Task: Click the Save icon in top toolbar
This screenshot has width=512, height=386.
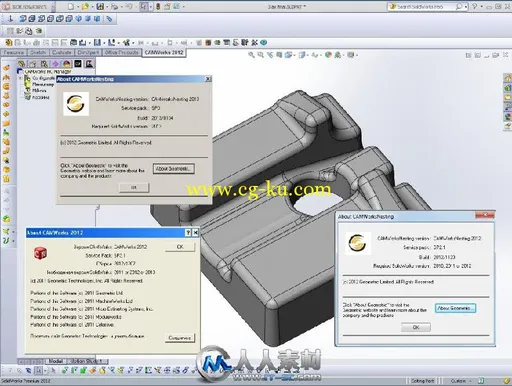Action: point(100,6)
